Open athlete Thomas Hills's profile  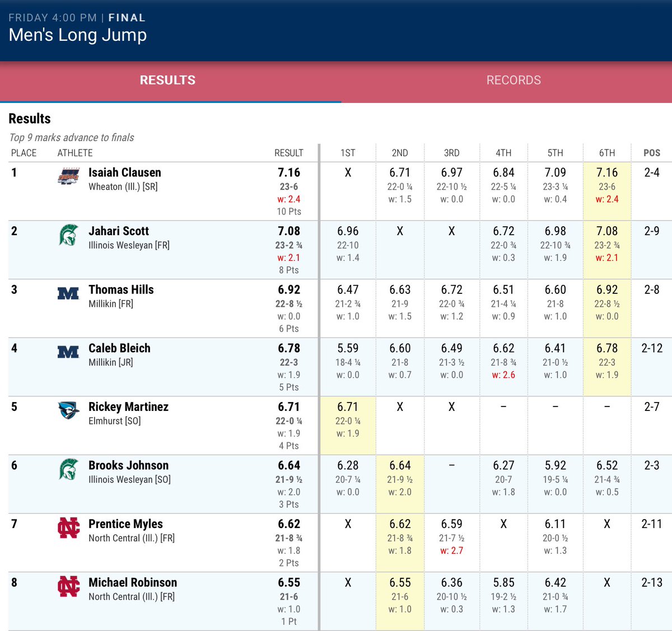[x=121, y=289]
